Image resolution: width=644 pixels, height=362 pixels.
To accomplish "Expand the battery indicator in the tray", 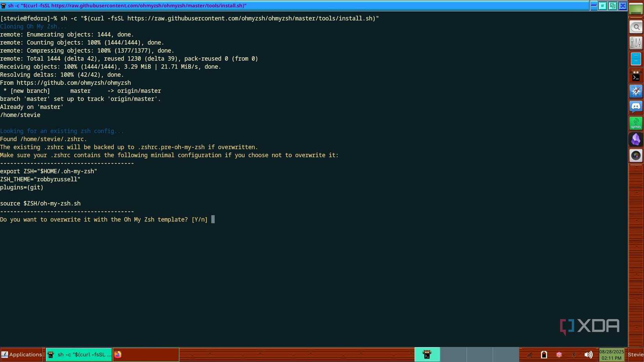I will [544, 355].
